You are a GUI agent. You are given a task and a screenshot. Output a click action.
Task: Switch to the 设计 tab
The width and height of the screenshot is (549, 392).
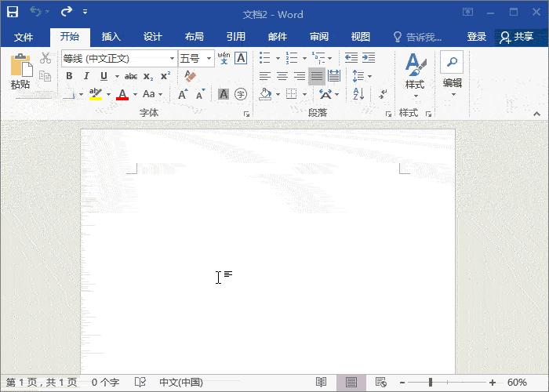(x=153, y=37)
